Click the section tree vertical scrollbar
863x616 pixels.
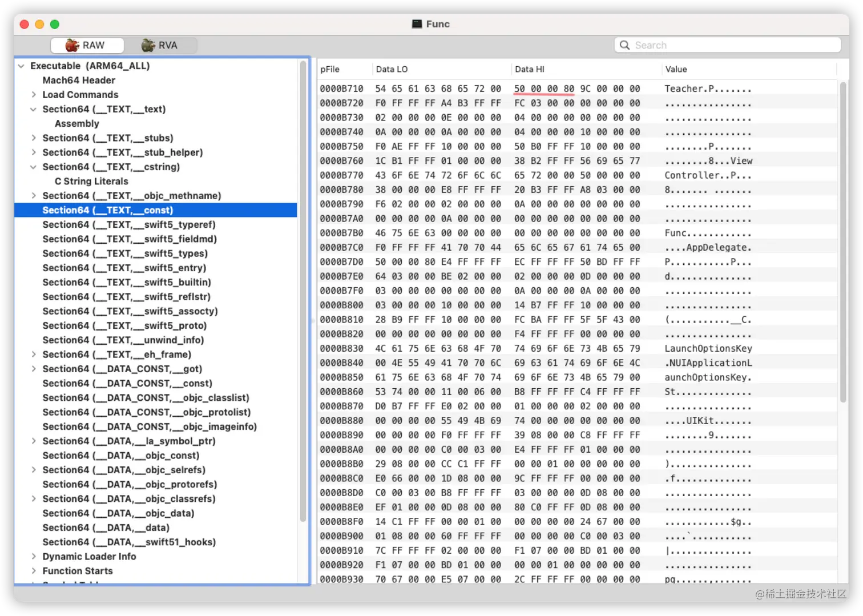(303, 291)
